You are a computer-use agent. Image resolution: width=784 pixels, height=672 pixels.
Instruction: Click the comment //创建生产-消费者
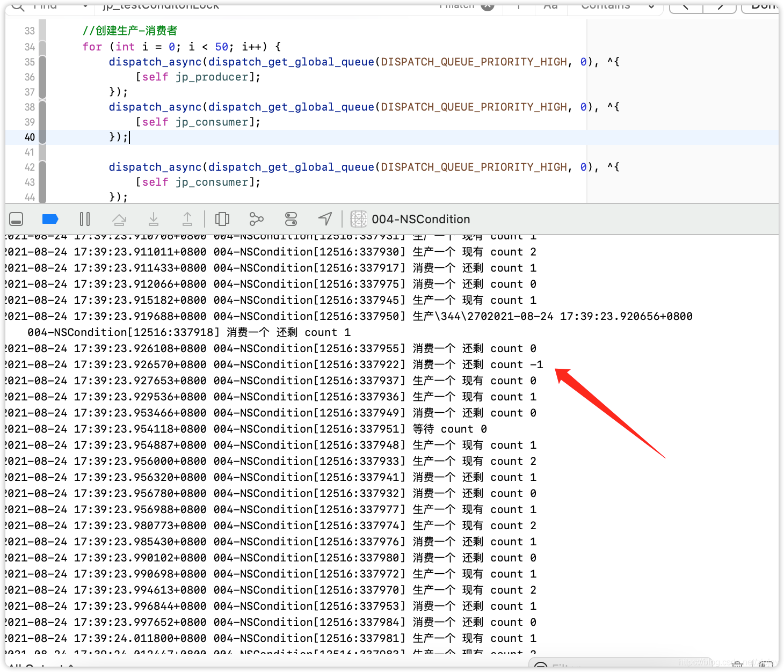click(x=129, y=31)
